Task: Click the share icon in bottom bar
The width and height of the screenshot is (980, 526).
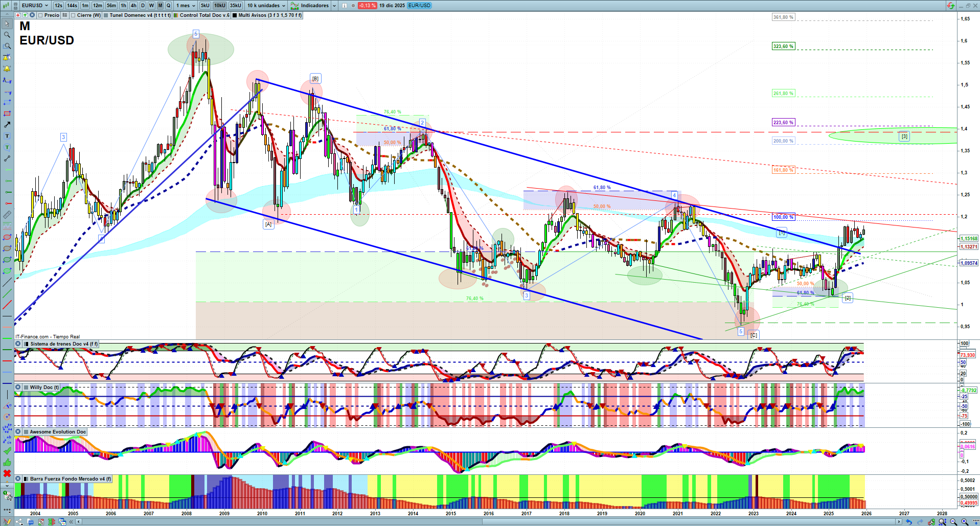Action: [19, 522]
